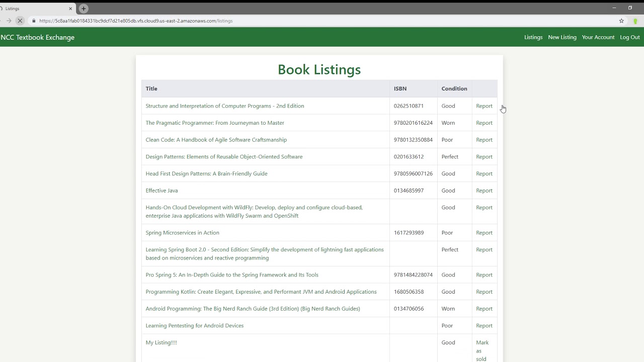Restore down the browser window
The width and height of the screenshot is (644, 362).
click(630, 8)
